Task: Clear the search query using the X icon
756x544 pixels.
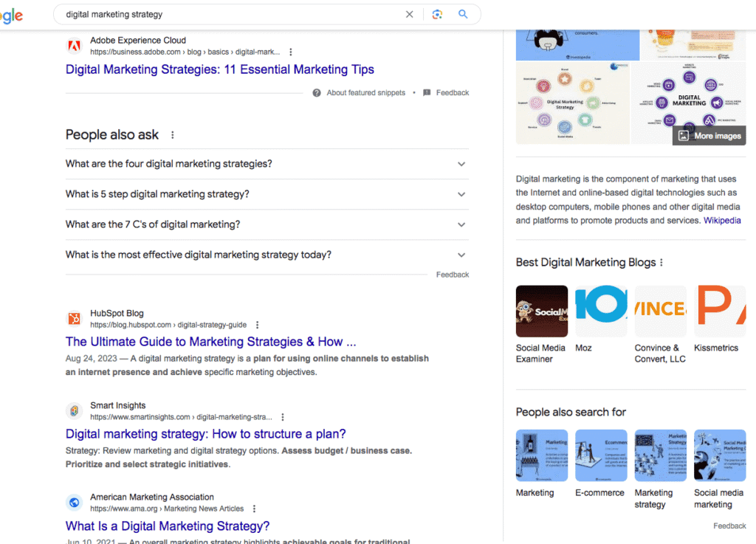Action: point(409,14)
